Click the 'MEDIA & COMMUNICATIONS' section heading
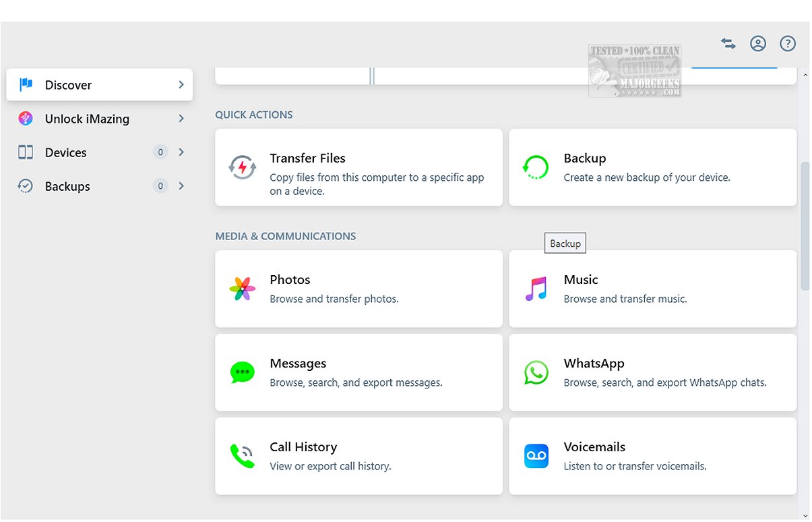This screenshot has height=522, width=812. pyautogui.click(x=286, y=236)
